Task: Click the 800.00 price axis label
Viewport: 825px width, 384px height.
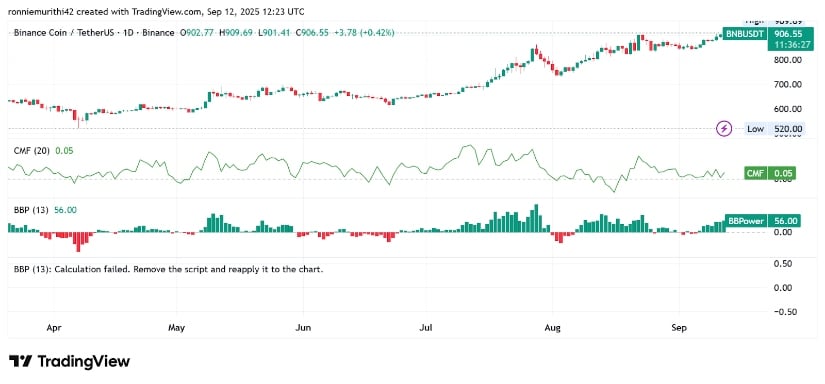Action: (x=788, y=60)
